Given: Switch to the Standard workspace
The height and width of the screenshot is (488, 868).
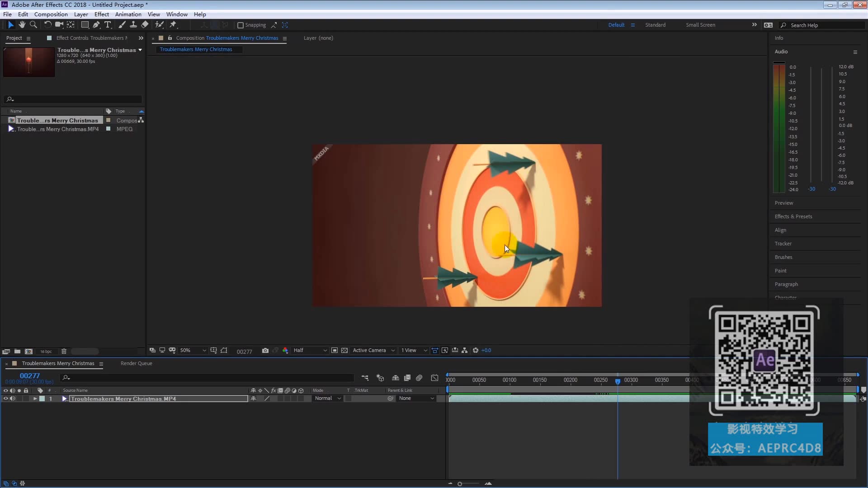Looking at the screenshot, I should point(655,25).
